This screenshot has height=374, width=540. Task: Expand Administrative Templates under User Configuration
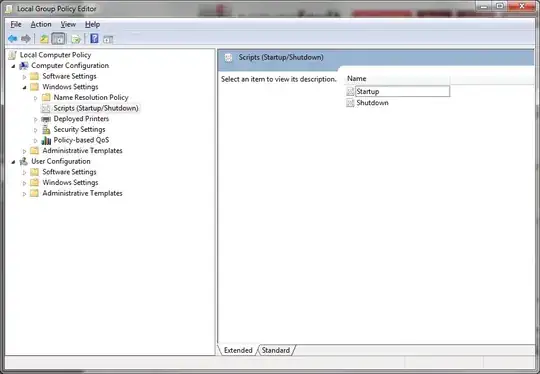(x=24, y=194)
